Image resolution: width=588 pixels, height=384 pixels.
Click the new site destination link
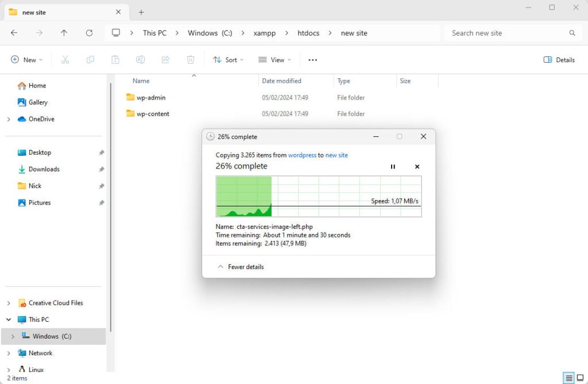coord(336,155)
